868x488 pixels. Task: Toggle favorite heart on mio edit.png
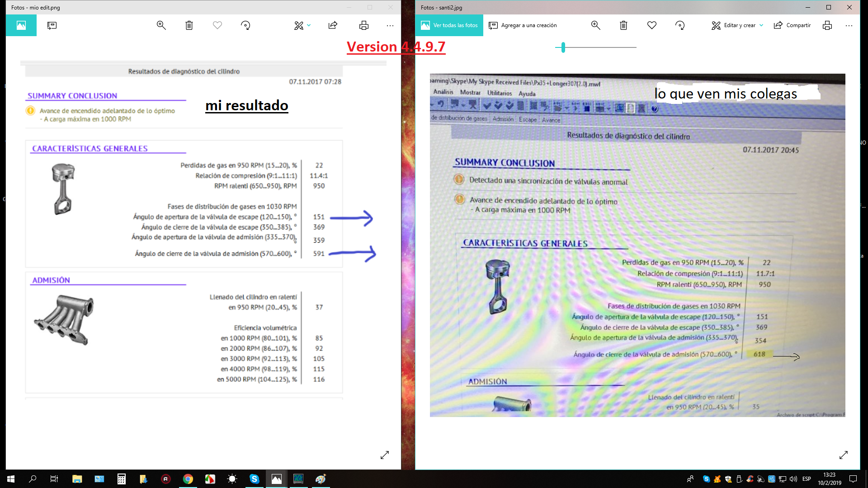pyautogui.click(x=217, y=25)
